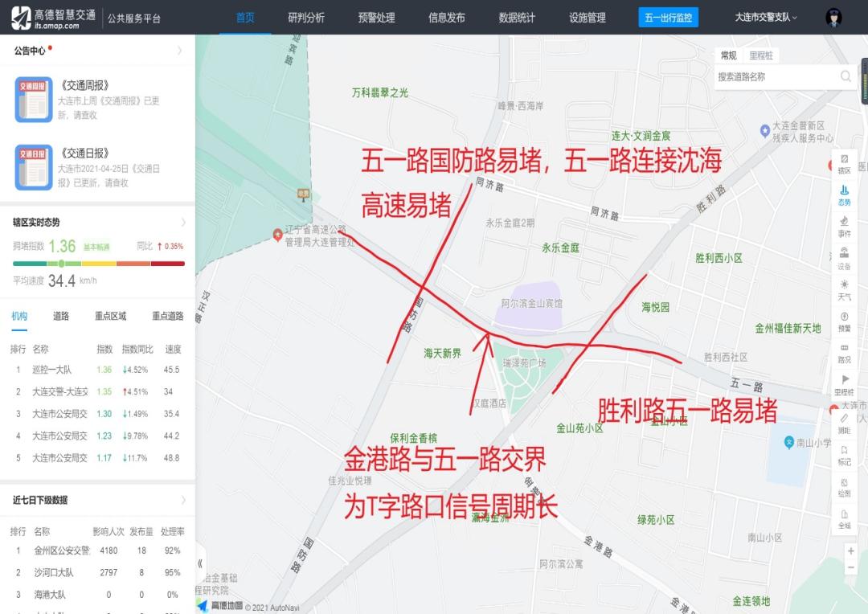Select row 大连交警-大连交 in ranking table
The height and width of the screenshot is (614, 868).
pos(97,391)
